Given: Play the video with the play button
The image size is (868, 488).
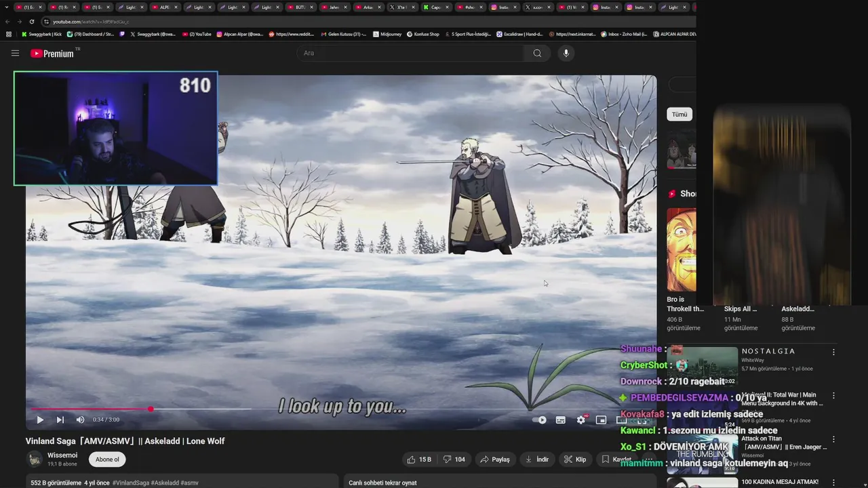Looking at the screenshot, I should point(39,420).
